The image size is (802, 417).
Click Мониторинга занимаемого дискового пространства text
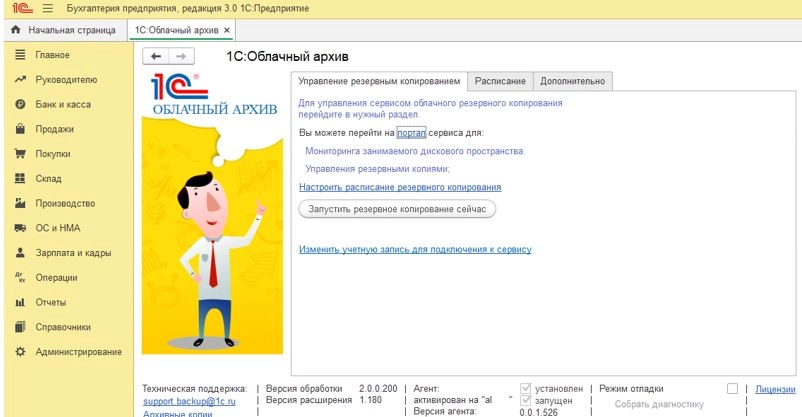tap(415, 151)
